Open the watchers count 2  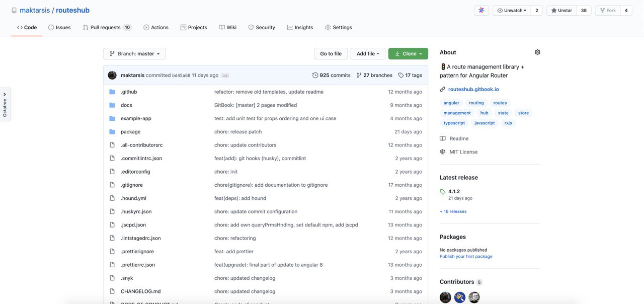(537, 11)
